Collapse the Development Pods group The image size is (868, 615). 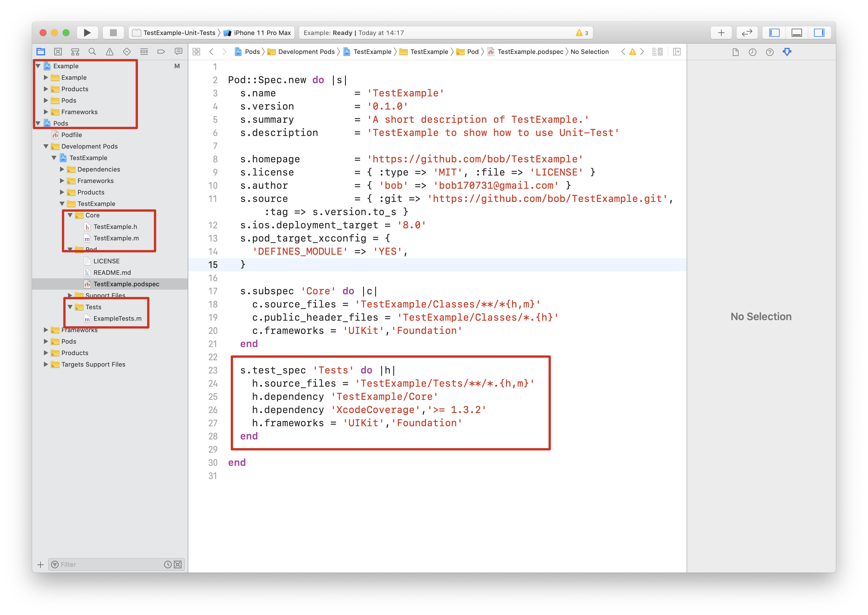46,146
